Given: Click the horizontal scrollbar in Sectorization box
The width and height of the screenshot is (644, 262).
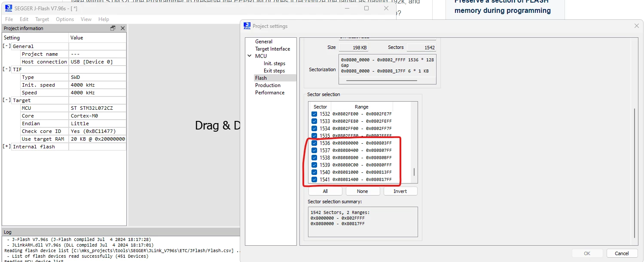Looking at the screenshot, I should (x=382, y=80).
